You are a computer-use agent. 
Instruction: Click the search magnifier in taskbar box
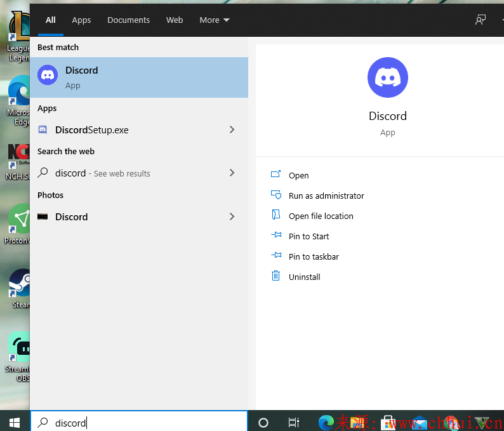click(43, 422)
